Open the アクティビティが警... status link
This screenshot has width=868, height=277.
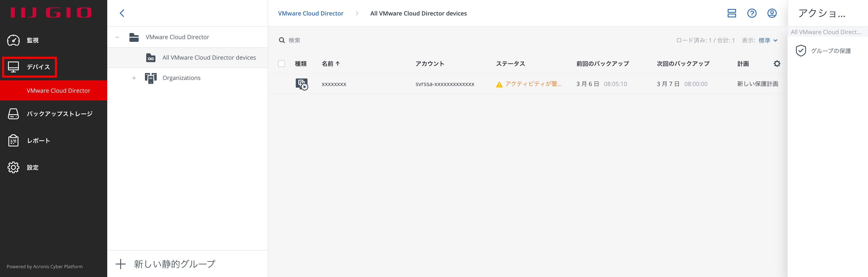pos(533,84)
